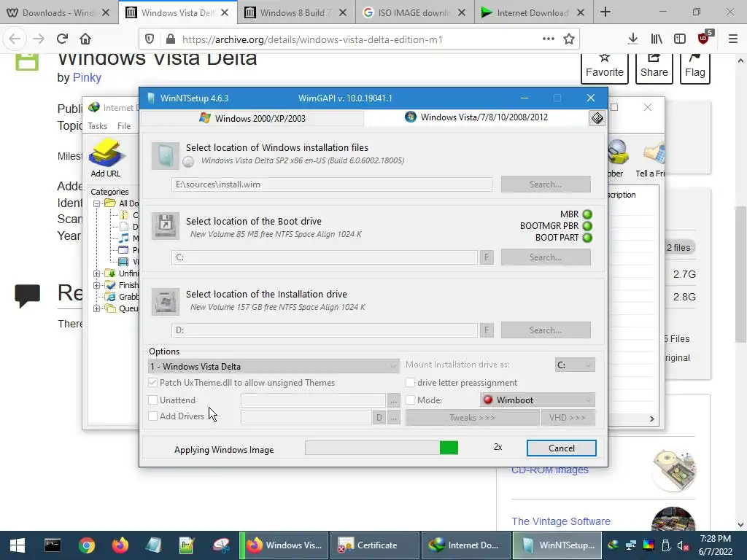Open Mount Installation drive letter dropdown
747x560 pixels.
[x=575, y=365]
